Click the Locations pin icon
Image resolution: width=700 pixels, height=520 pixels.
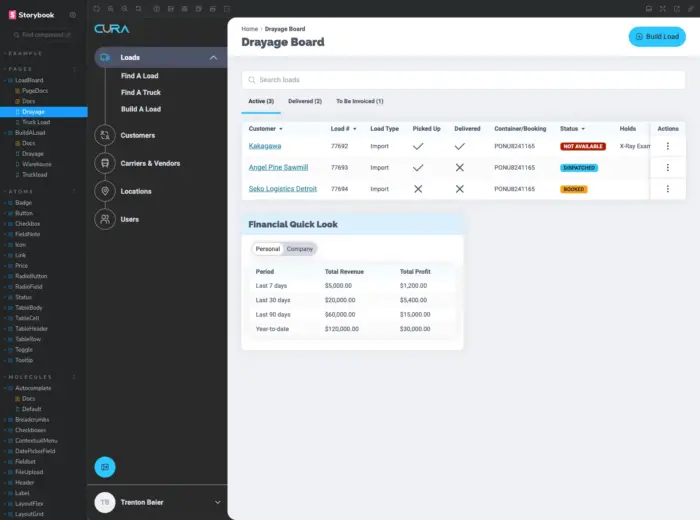105,191
